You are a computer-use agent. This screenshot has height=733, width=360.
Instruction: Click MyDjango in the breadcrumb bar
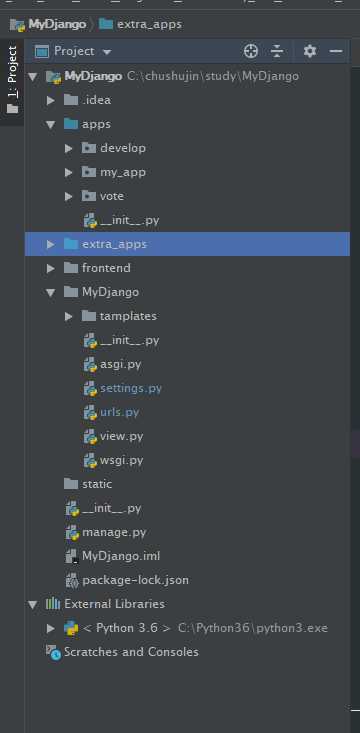pos(57,24)
